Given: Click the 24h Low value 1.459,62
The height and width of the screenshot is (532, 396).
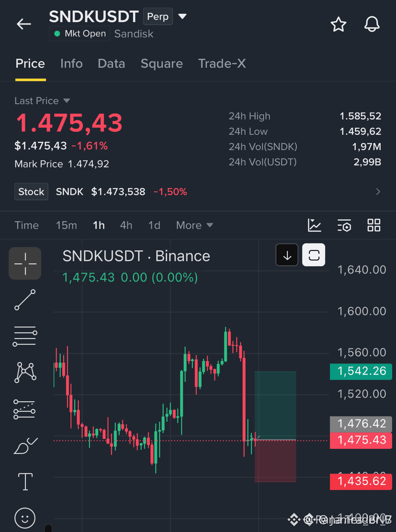Looking at the screenshot, I should pyautogui.click(x=360, y=131).
